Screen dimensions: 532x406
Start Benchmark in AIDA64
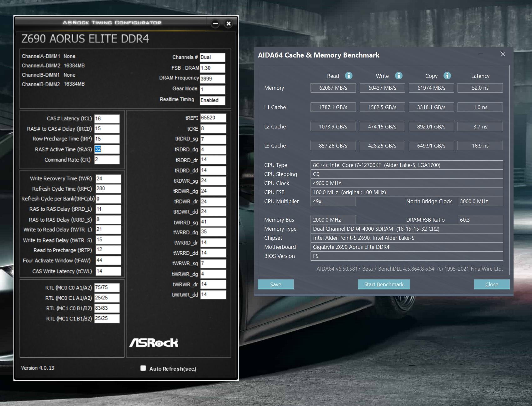pyautogui.click(x=384, y=284)
